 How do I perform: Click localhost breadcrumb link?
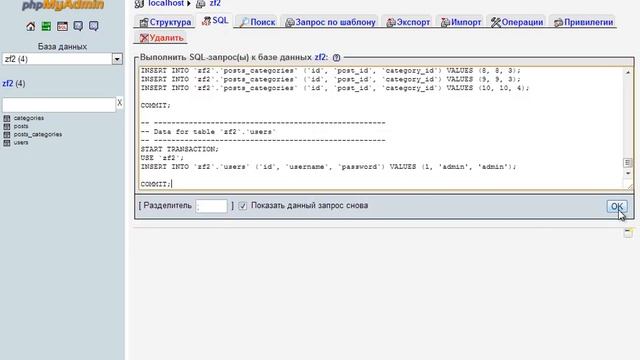[166, 4]
